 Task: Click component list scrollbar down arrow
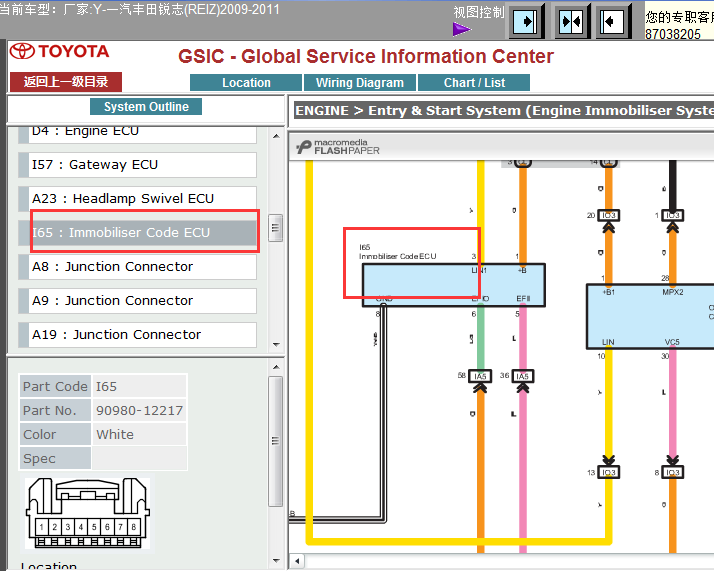pyautogui.click(x=276, y=345)
